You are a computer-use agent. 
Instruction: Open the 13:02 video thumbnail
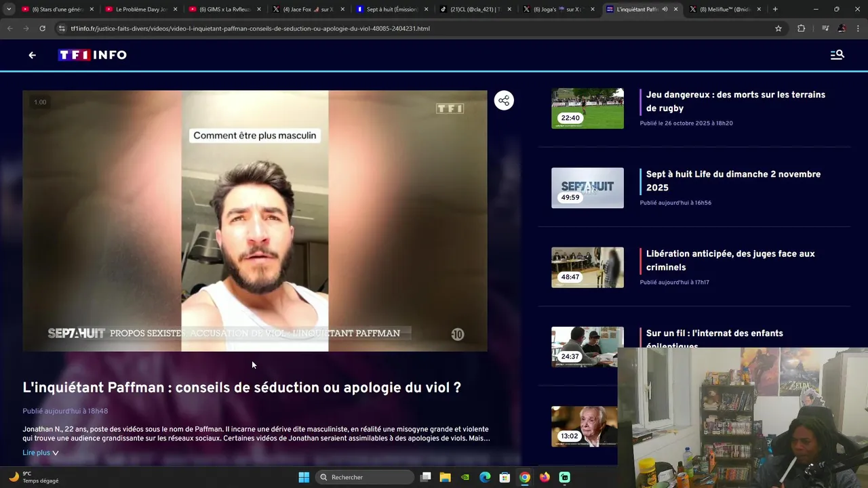(585, 426)
